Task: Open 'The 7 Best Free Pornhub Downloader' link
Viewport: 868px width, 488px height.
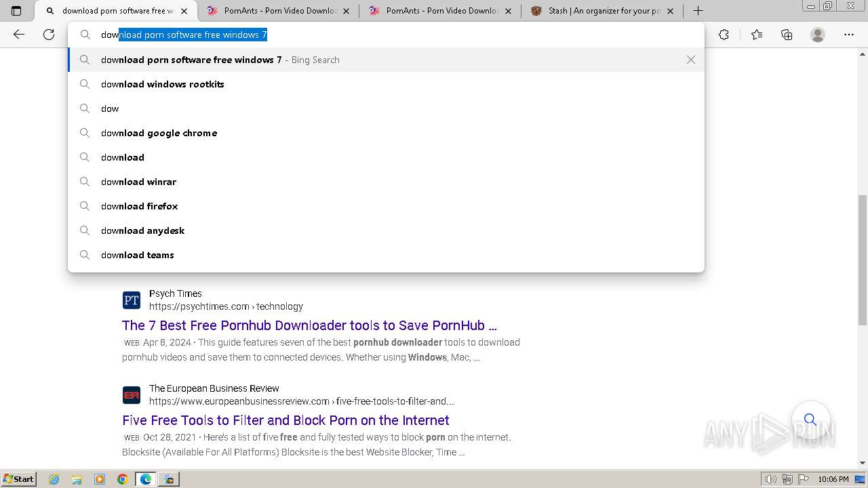Action: [309, 325]
